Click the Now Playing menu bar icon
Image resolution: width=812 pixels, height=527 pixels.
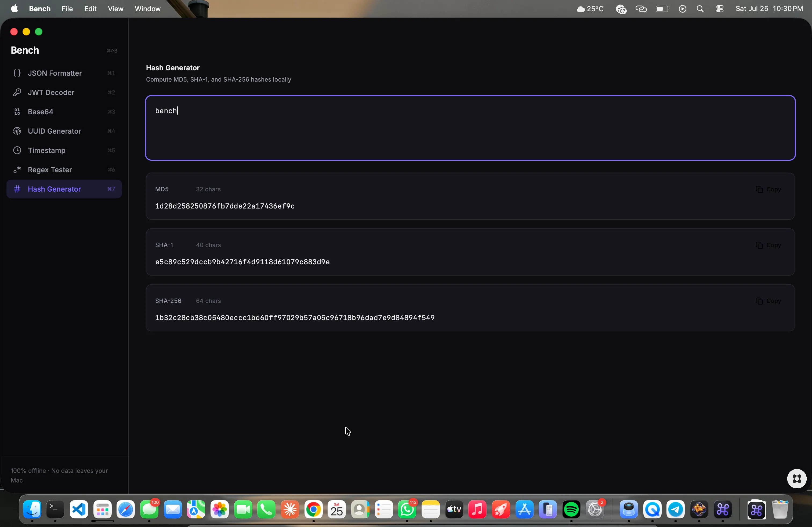(682, 9)
